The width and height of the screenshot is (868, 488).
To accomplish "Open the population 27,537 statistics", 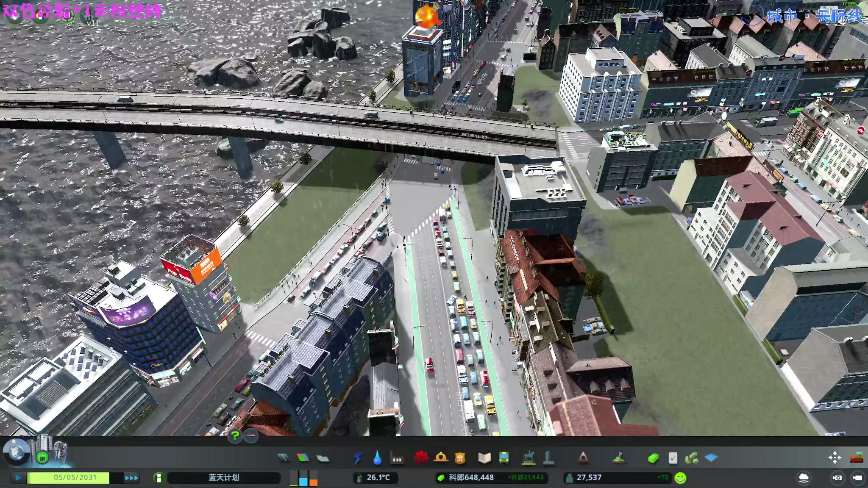I will [x=589, y=478].
